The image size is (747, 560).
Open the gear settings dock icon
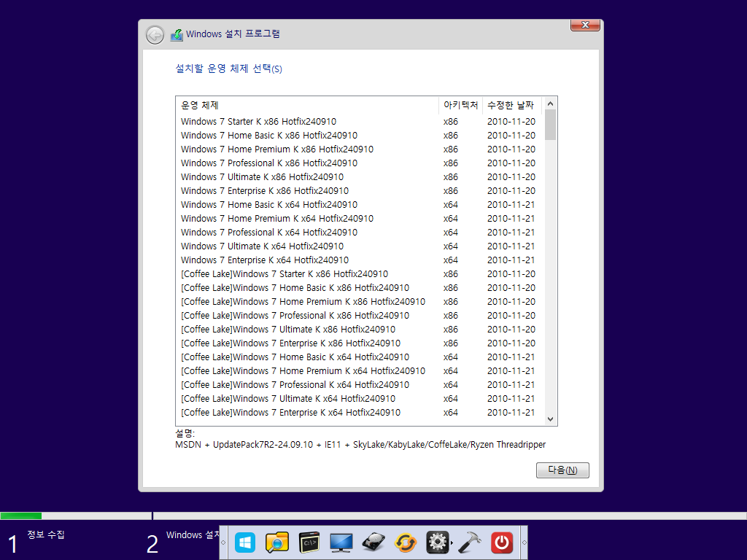[438, 542]
